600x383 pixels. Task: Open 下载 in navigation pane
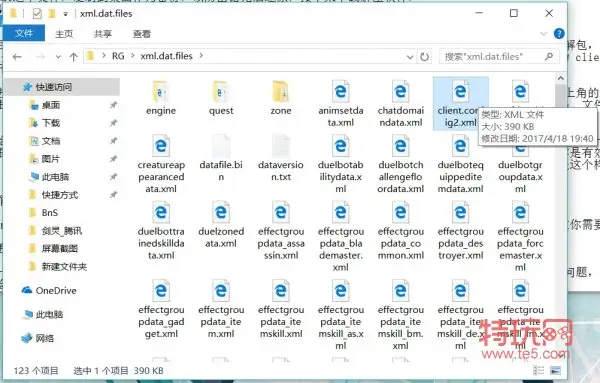tap(51, 123)
